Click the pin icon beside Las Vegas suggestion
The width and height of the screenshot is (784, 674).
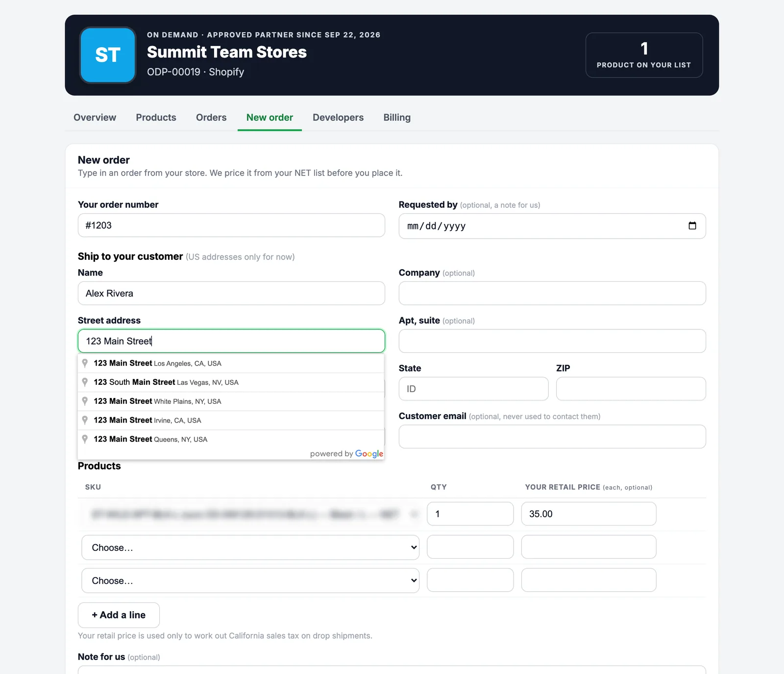pos(85,382)
